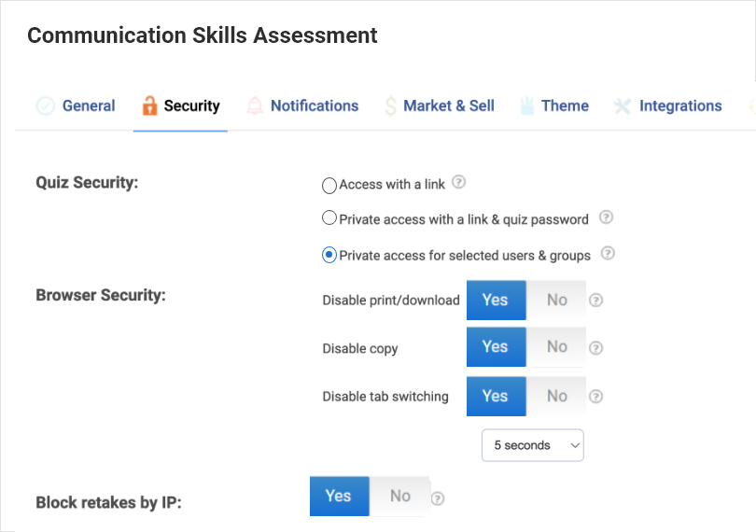
Task: Go to the Market & Sell tab
Action: pos(448,105)
